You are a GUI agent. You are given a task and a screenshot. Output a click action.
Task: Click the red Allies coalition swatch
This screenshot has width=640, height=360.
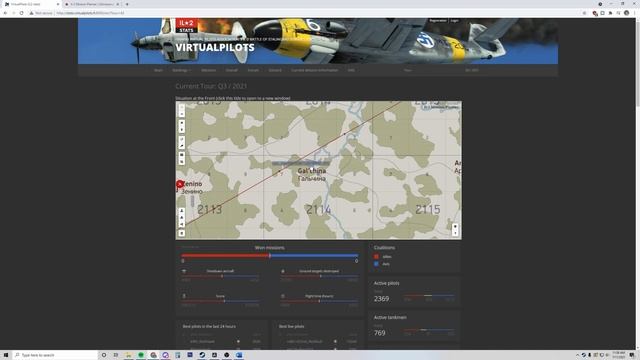[376, 257]
